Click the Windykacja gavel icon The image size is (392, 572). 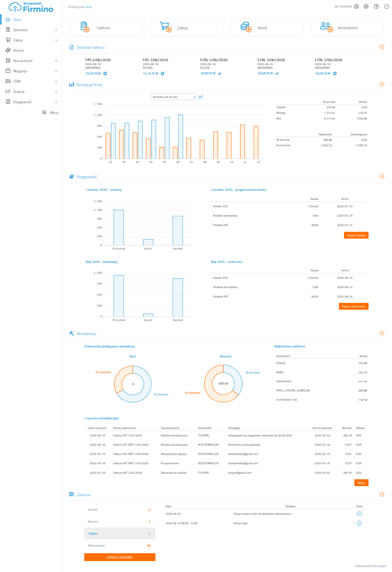pyautogui.click(x=72, y=333)
